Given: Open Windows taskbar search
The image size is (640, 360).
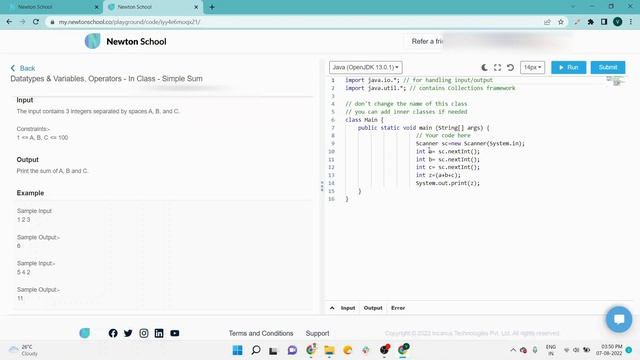Looking at the screenshot, I should tap(256, 350).
